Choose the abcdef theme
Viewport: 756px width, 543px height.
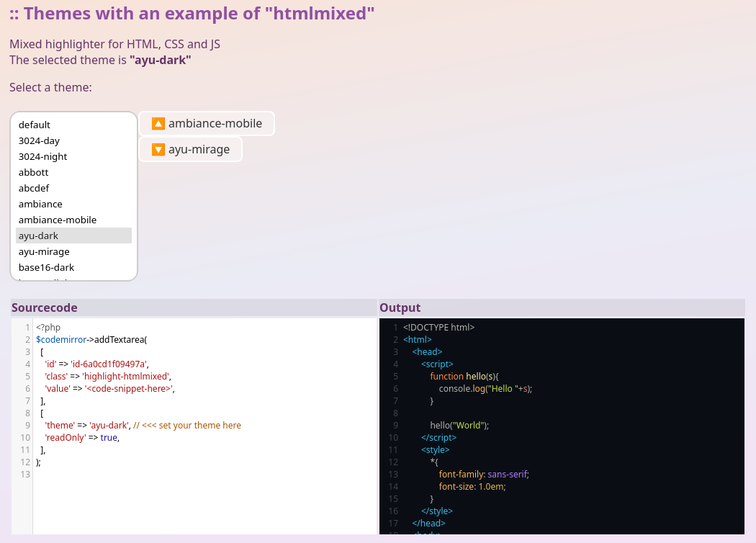click(73, 189)
